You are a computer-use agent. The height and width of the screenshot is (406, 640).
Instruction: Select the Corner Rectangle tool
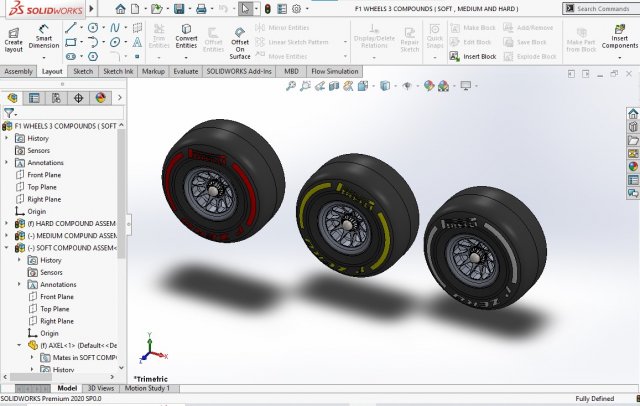tap(71, 42)
